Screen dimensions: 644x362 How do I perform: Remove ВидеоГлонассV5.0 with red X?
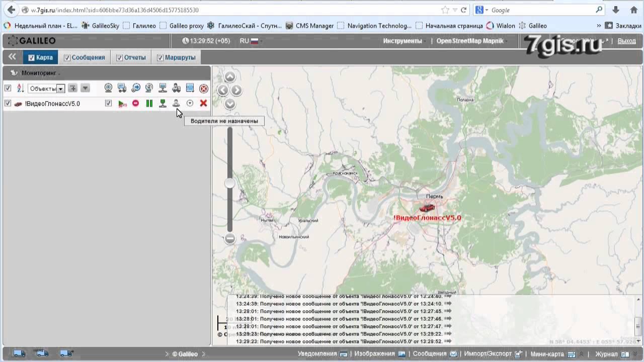click(203, 103)
